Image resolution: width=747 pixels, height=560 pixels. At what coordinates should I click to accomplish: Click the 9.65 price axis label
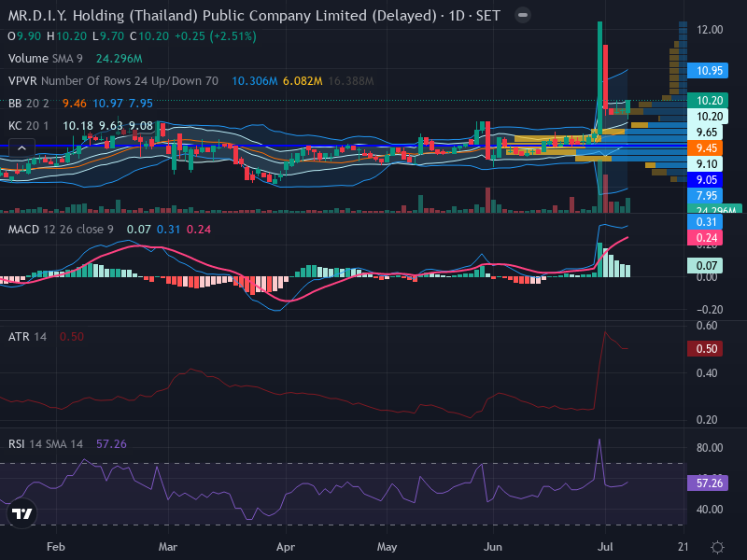[705, 133]
